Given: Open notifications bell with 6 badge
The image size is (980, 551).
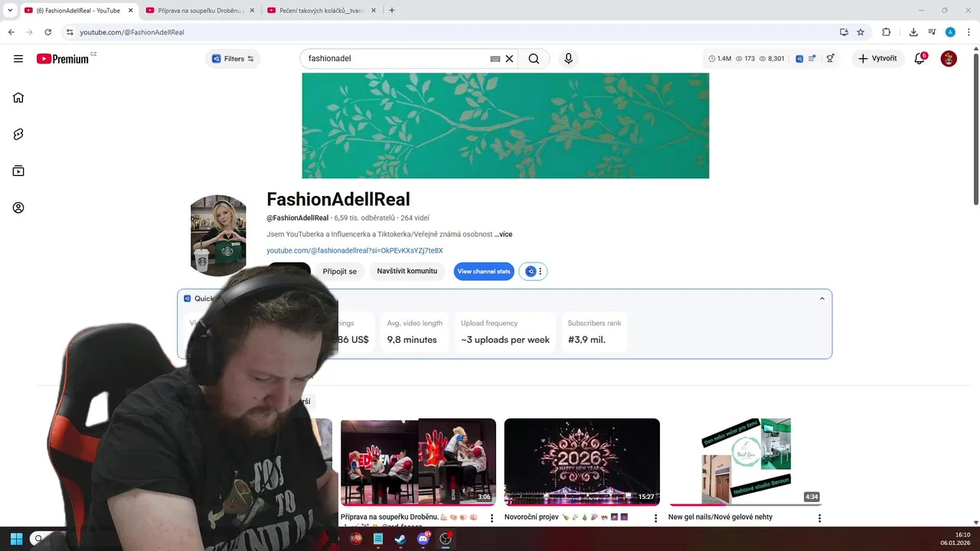Looking at the screenshot, I should (x=920, y=59).
